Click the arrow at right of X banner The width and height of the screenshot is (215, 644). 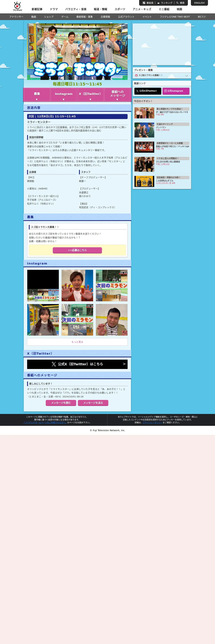pyautogui.click(x=124, y=364)
